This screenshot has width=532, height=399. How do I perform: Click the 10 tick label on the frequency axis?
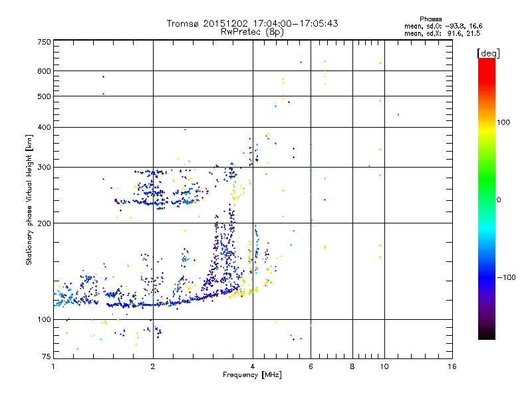383,367
